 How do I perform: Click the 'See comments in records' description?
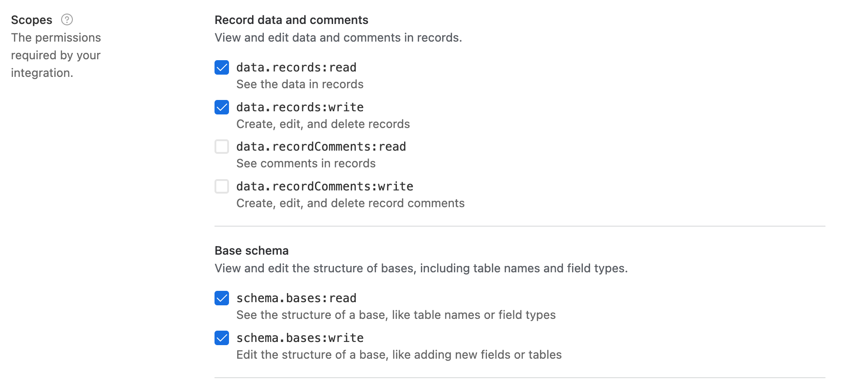306,163
